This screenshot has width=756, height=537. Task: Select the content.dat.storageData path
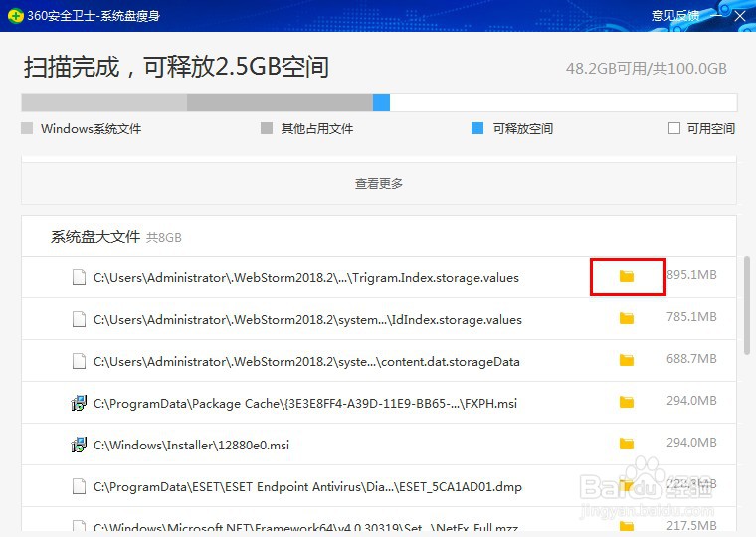[x=306, y=362]
